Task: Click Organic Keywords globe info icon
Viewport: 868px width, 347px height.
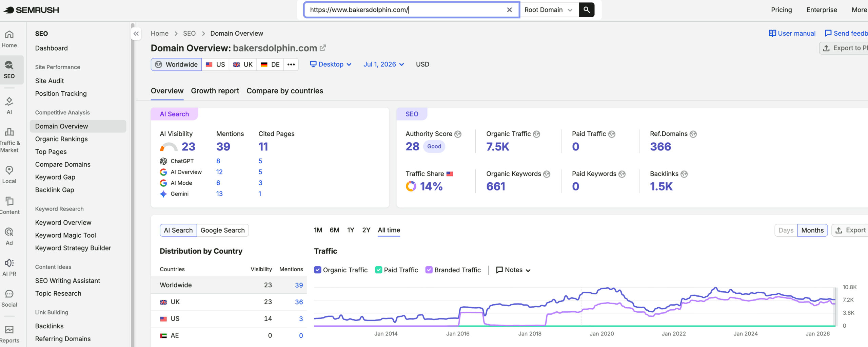Action: point(547,174)
